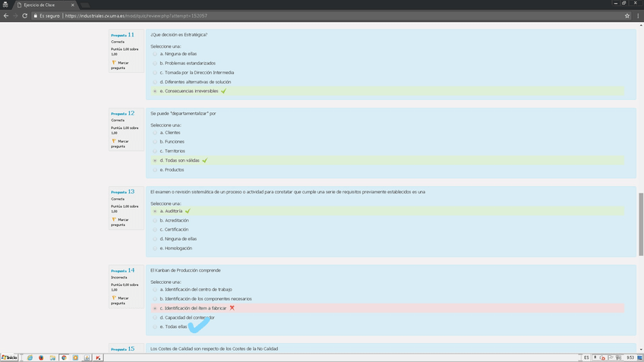
Task: Click 'Marcar pregunta' link for question 13
Action: click(119, 222)
